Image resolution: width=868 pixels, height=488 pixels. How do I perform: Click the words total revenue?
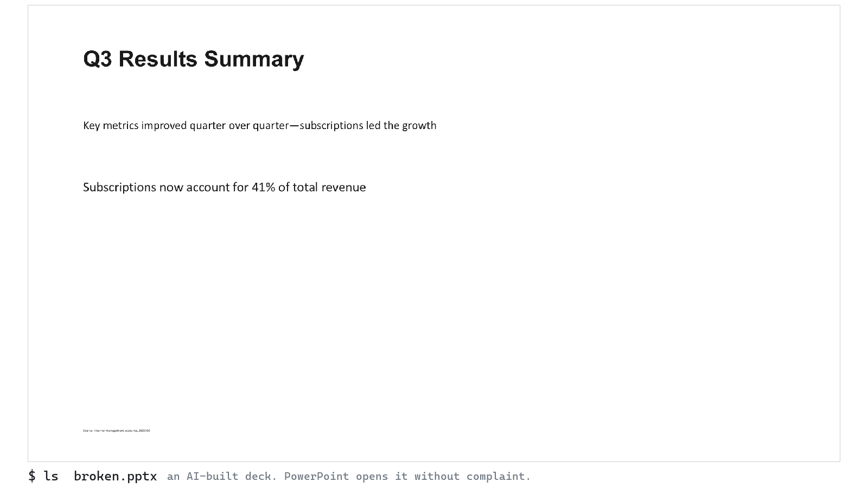pyautogui.click(x=329, y=187)
